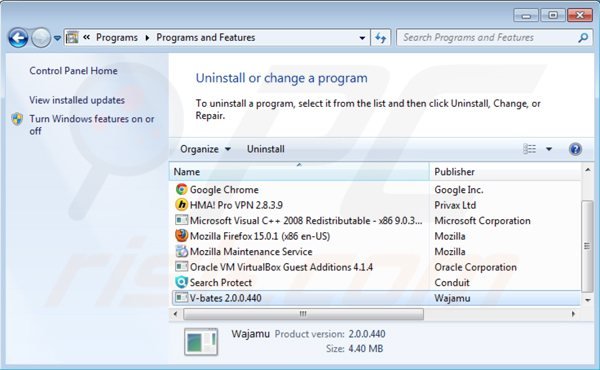Minimize the Programs and Features window

click(526, 15)
